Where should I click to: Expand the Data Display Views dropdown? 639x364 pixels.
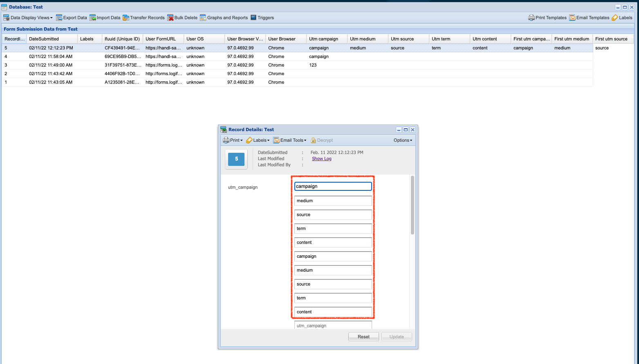(28, 18)
